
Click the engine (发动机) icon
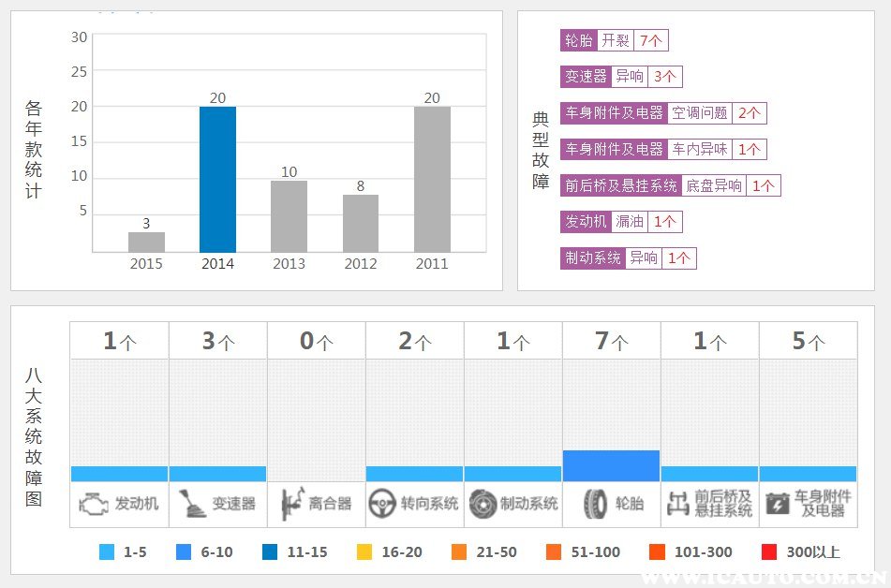coord(93,504)
